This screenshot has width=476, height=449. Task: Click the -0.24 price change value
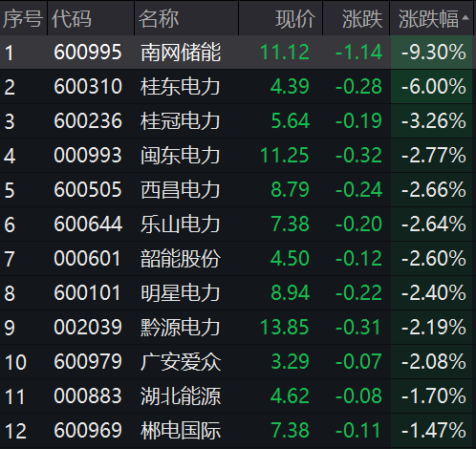click(x=358, y=189)
